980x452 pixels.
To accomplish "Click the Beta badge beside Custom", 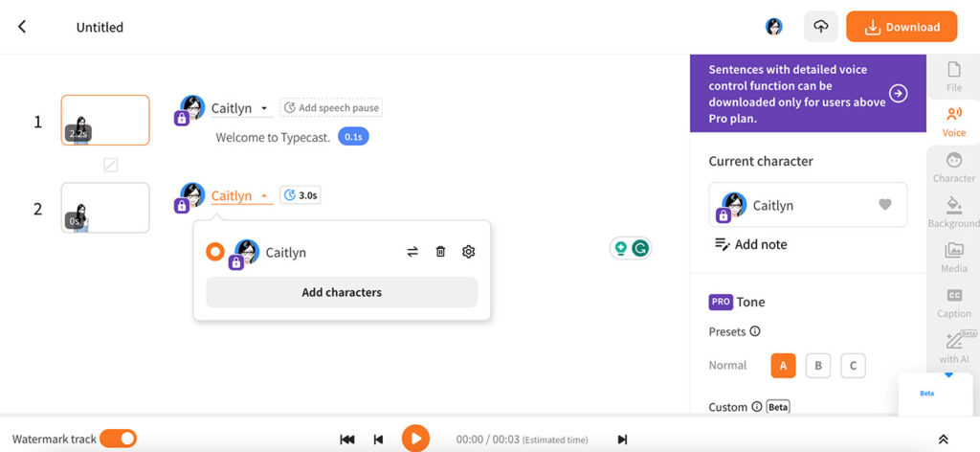I will (778, 407).
